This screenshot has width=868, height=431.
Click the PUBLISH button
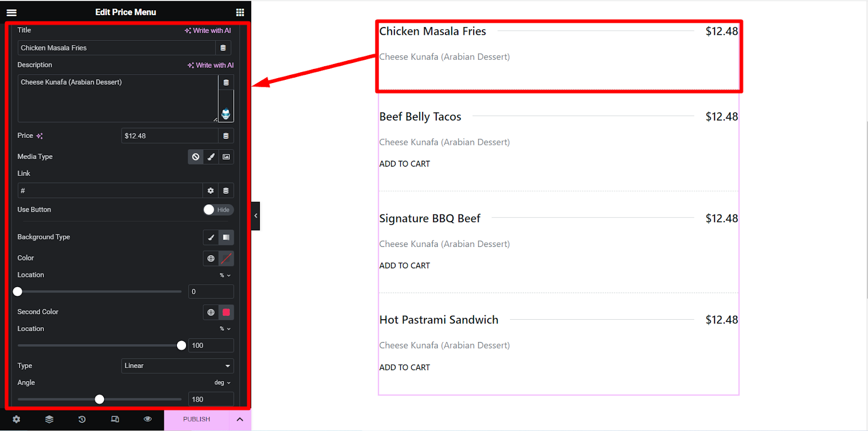[x=196, y=420]
